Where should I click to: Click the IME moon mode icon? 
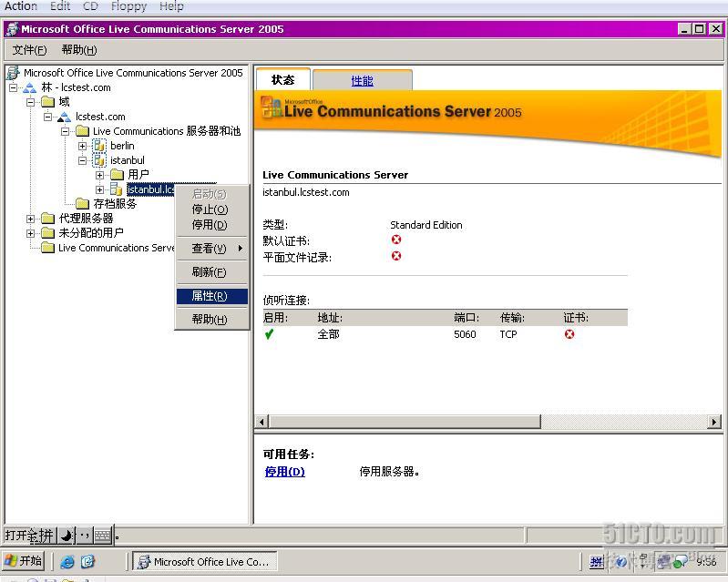67,536
